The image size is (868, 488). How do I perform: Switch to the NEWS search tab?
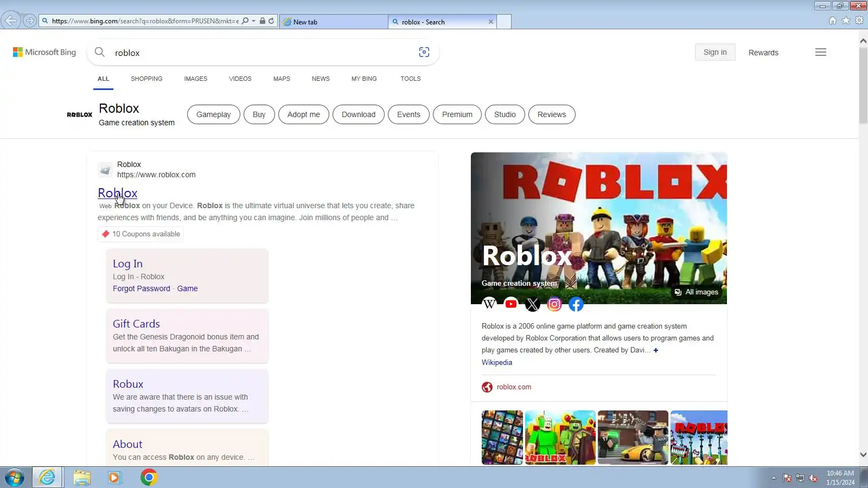321,79
